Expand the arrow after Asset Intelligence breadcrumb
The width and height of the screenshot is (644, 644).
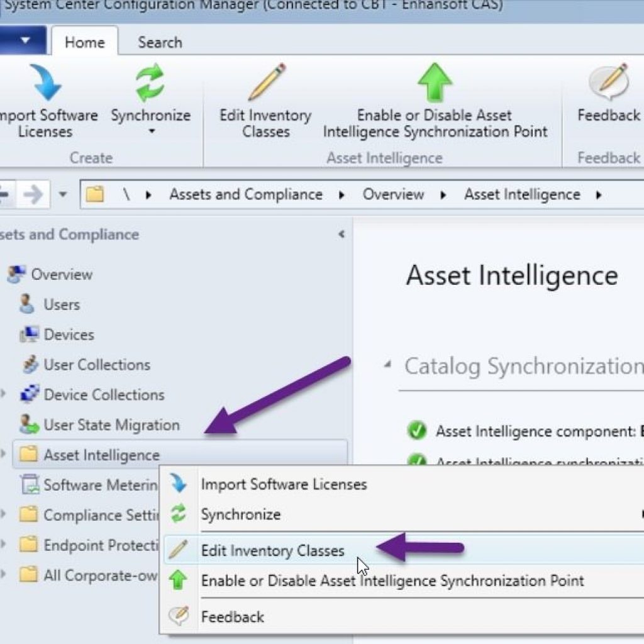[599, 195]
